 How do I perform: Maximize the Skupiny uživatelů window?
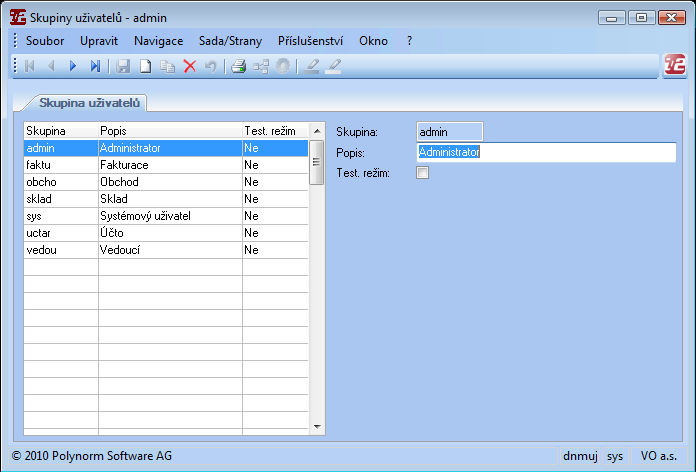coord(641,18)
